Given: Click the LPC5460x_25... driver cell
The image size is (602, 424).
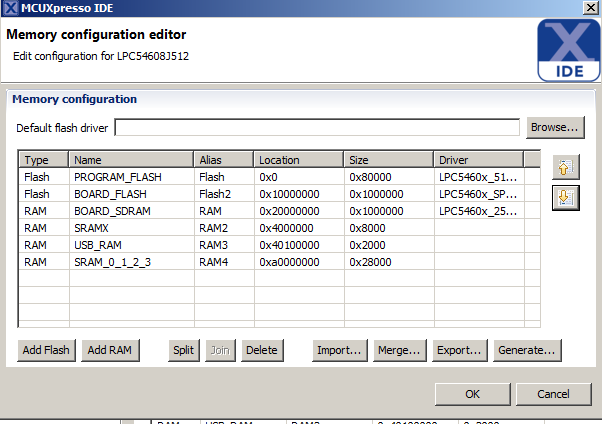Looking at the screenshot, I should tap(479, 211).
